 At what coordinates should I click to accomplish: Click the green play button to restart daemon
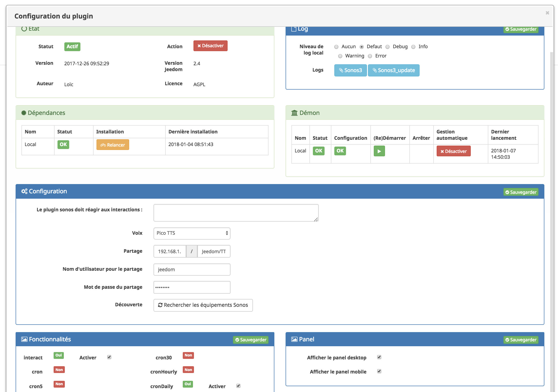click(379, 151)
